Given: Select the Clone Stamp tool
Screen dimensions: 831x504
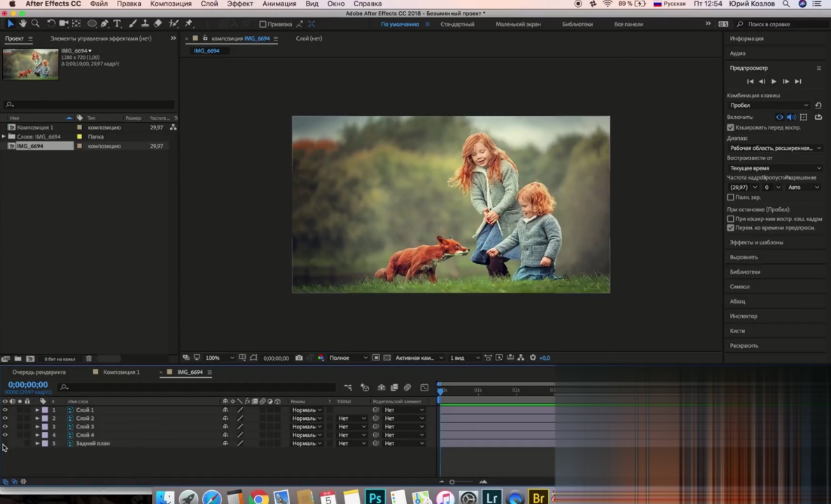Looking at the screenshot, I should [x=144, y=24].
